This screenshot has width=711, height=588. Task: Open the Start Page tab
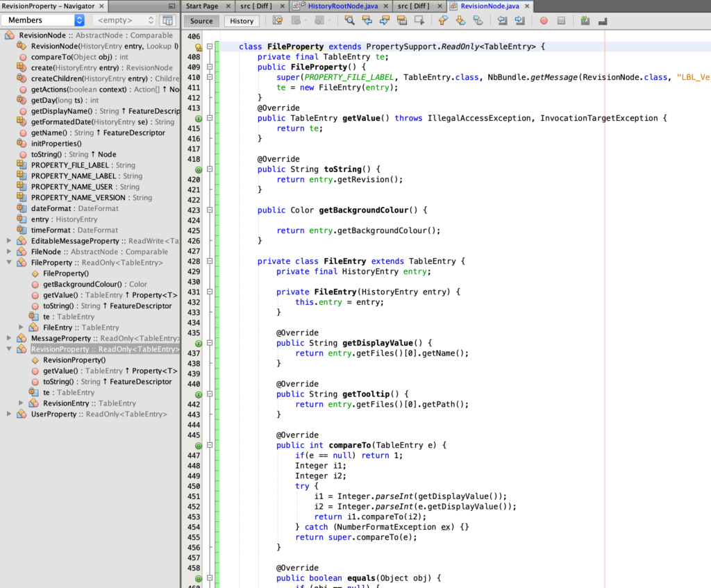click(202, 6)
